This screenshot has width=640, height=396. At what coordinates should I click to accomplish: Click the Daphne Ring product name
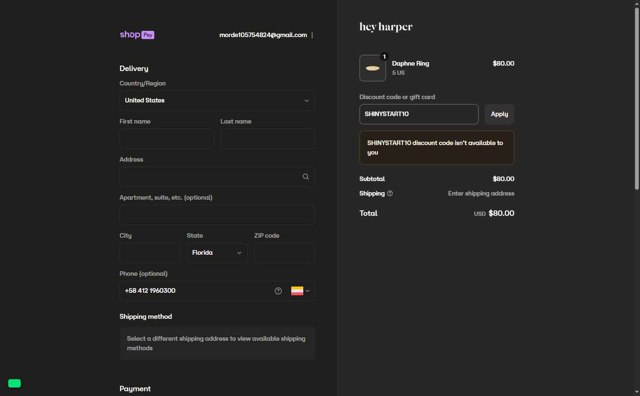pyautogui.click(x=410, y=63)
